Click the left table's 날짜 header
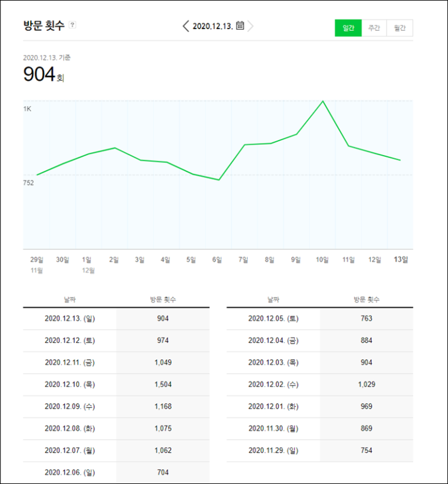The width and height of the screenshot is (448, 484). pyautogui.click(x=70, y=299)
